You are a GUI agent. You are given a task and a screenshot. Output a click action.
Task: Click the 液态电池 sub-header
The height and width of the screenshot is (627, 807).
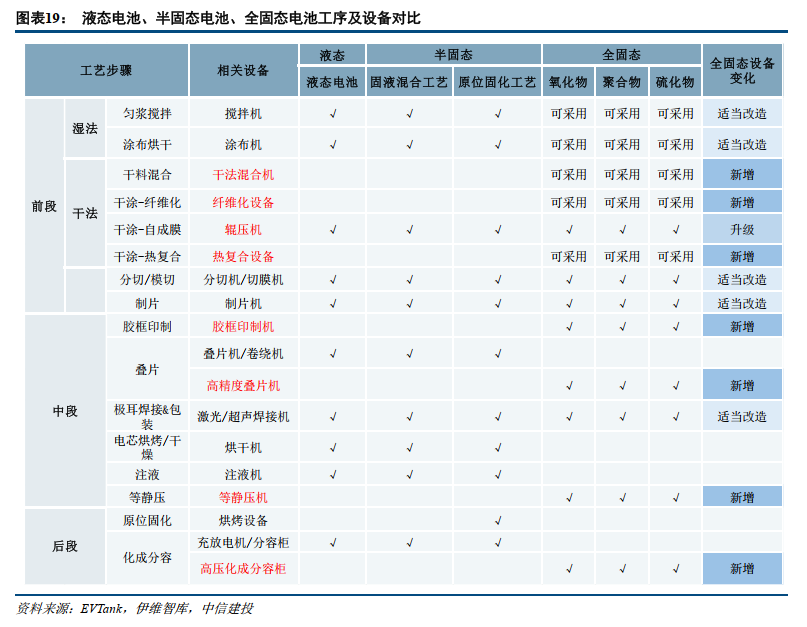(x=332, y=82)
